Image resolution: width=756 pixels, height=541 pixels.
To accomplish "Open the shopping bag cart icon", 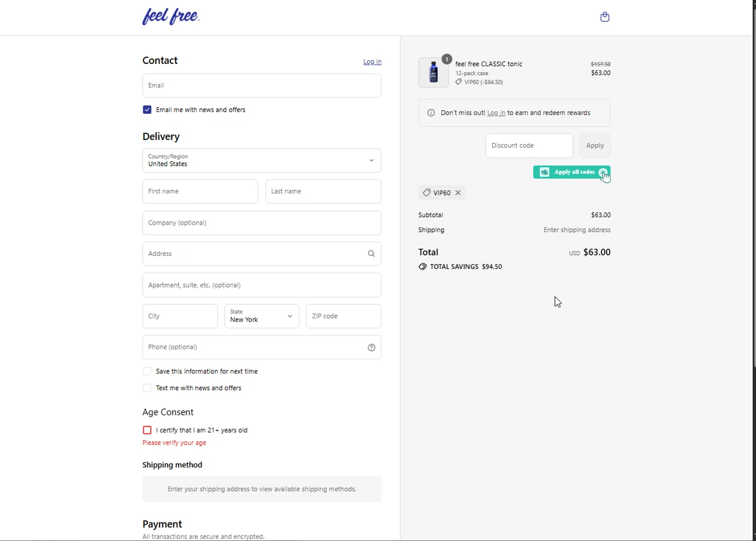I will click(605, 17).
